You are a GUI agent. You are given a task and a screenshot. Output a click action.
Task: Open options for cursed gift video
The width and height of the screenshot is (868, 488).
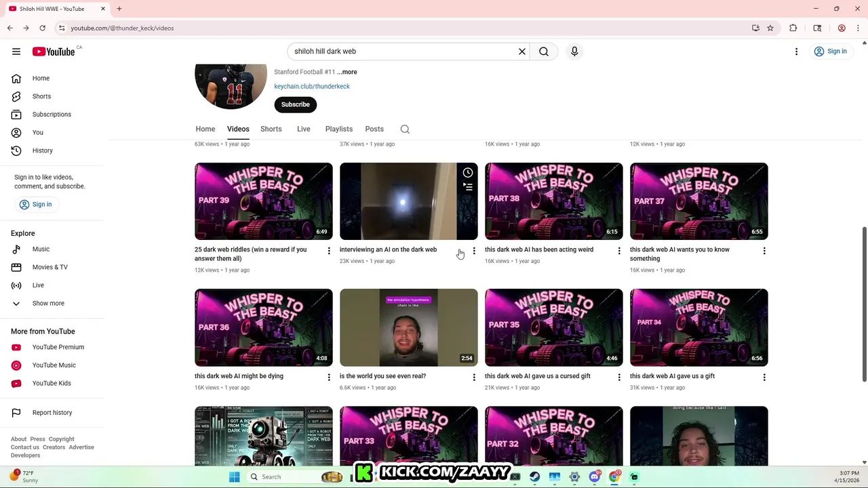point(619,378)
